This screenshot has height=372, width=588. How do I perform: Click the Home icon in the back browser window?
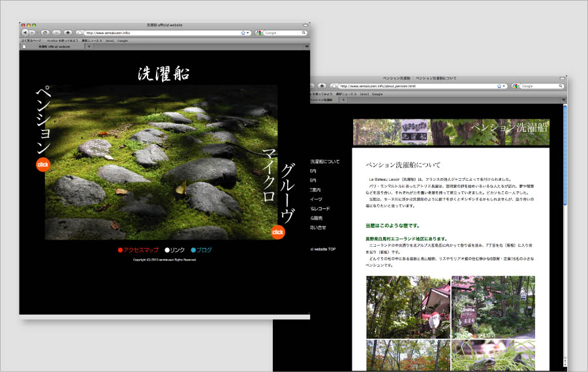coord(321,86)
